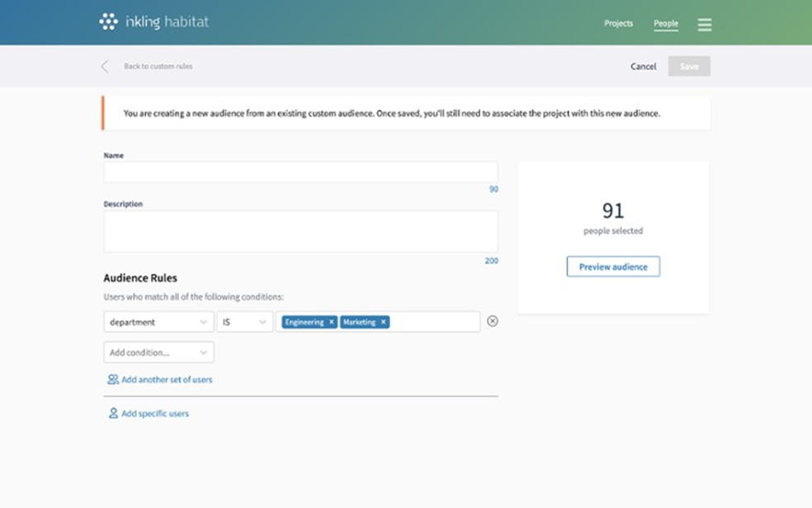This screenshot has width=812, height=508.
Task: Click the Inkling Habitat logo icon
Action: coord(108,22)
